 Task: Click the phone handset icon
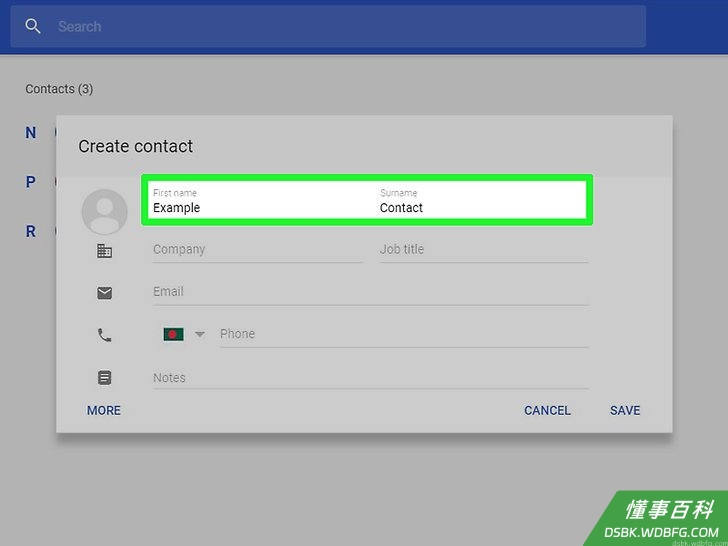coord(104,335)
